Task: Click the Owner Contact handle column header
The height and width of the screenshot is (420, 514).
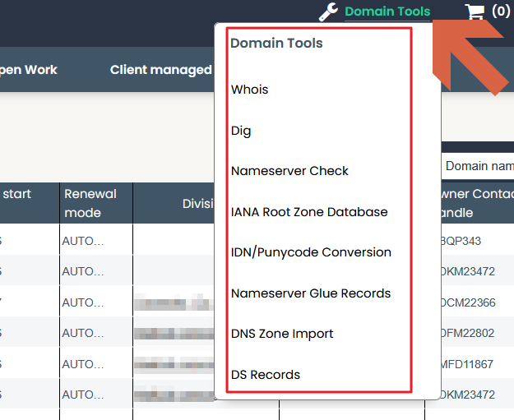Action: [x=477, y=203]
